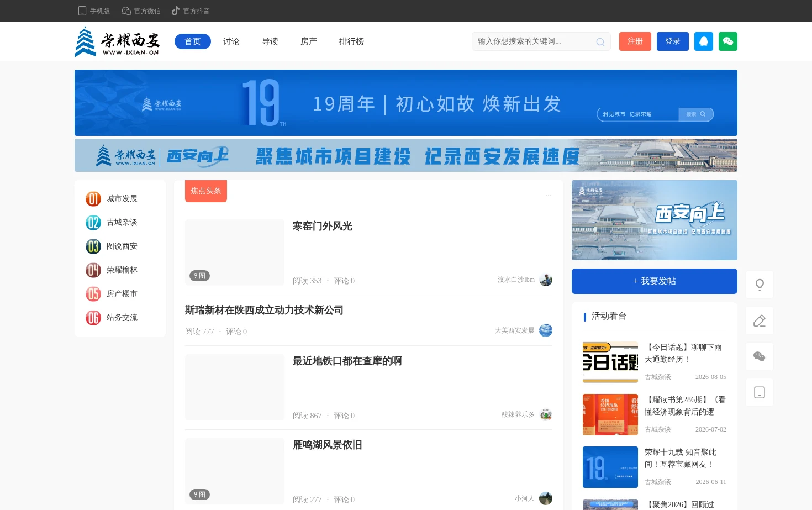Log in with the blue QQ icon
Image resolution: width=812 pixels, height=510 pixels.
tap(704, 41)
